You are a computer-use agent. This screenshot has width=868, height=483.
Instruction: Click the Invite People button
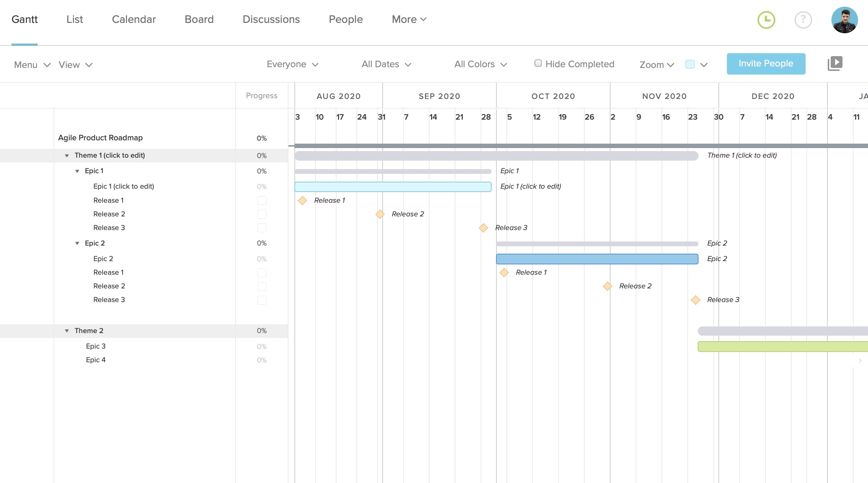(766, 63)
